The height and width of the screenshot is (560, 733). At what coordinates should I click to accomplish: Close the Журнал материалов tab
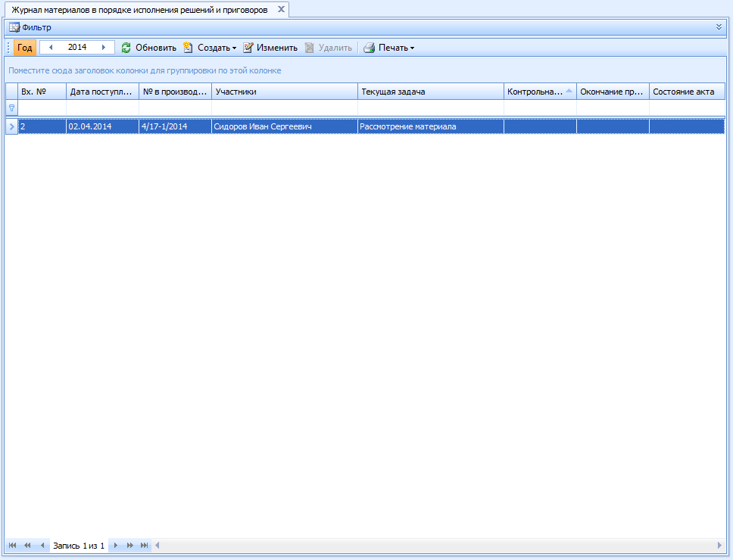click(x=281, y=9)
